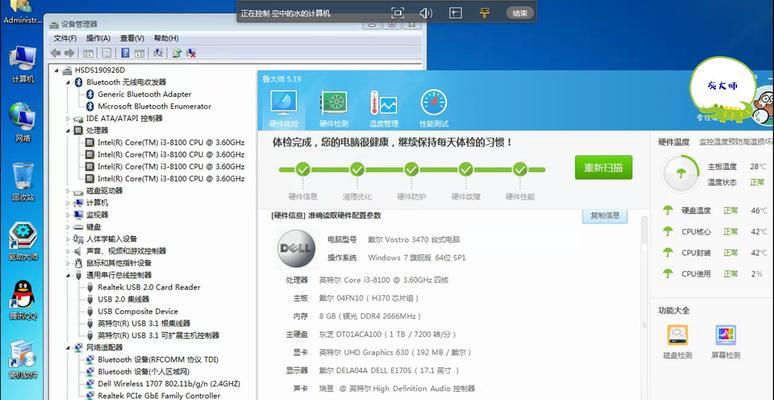Select Dell Wireless 1707 802.11b/g/n adapter
The image size is (774, 400).
[x=169, y=384]
